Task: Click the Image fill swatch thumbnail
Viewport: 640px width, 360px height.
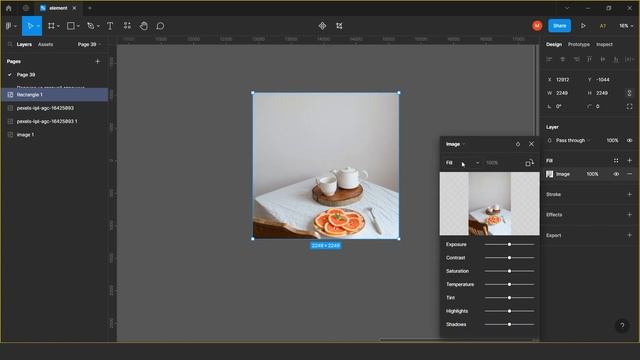Action: (x=550, y=174)
